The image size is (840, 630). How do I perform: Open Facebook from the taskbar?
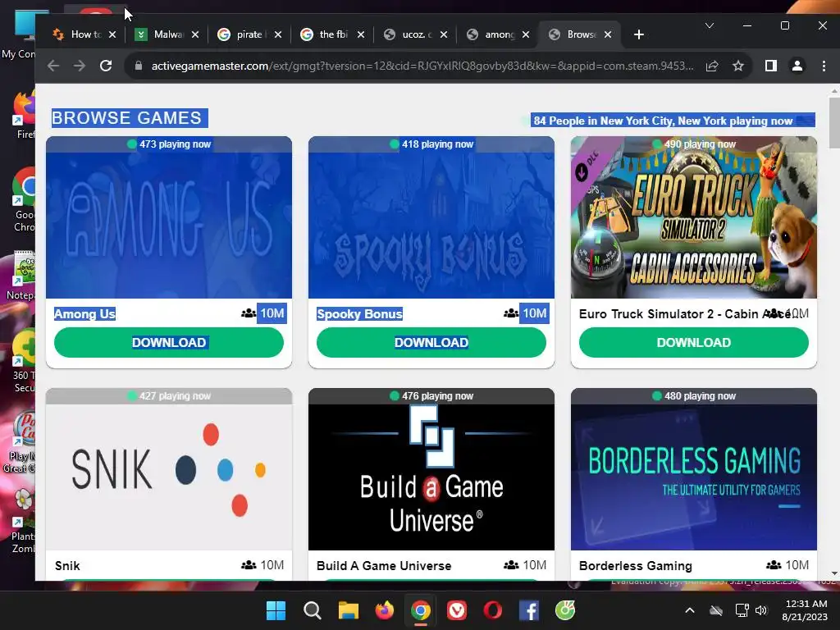529,610
